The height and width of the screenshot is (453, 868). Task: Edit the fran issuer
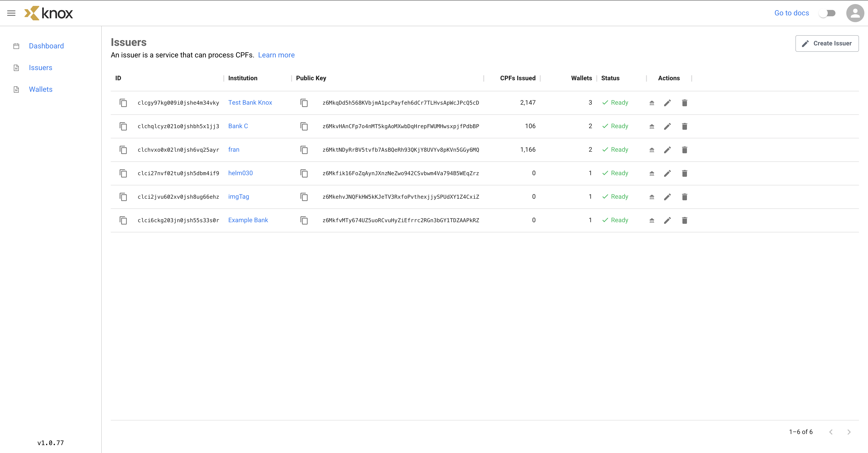(x=667, y=150)
